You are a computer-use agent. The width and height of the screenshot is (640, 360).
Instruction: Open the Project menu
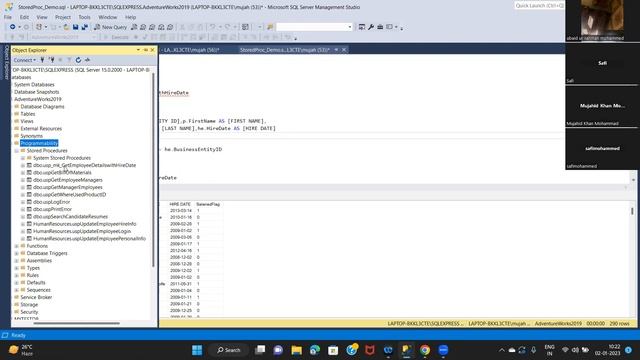pos(63,17)
